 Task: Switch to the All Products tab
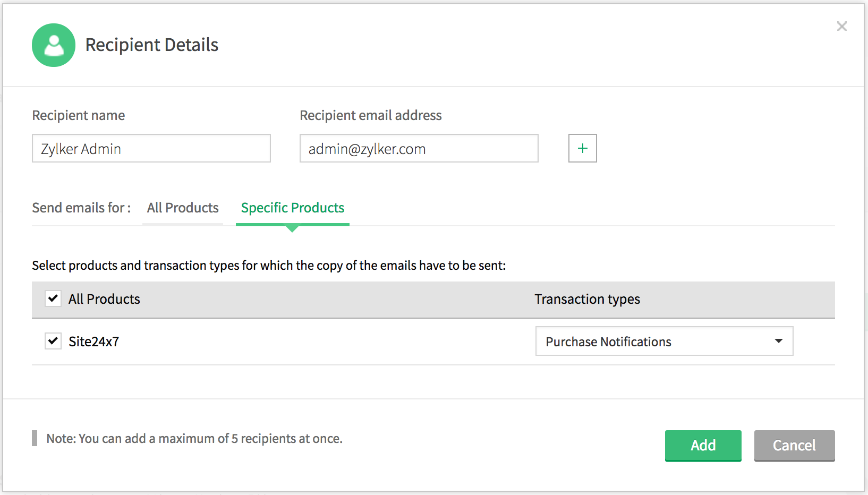183,208
